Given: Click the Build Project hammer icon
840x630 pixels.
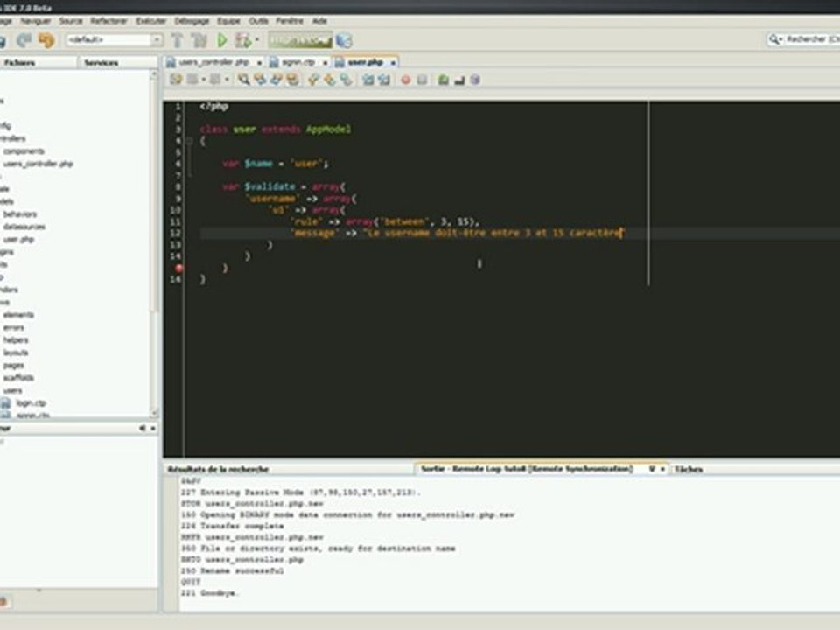Looking at the screenshot, I should [178, 40].
